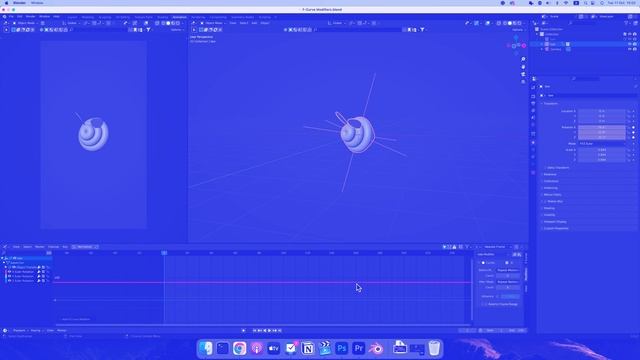Click the viewport pan hand icon
This screenshot has width=640, height=360.
click(523, 67)
